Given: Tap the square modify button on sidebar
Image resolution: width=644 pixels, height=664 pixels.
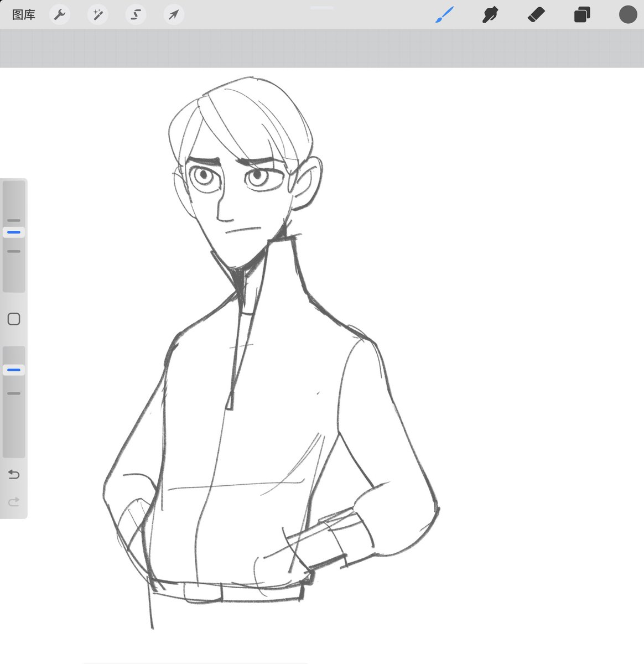Looking at the screenshot, I should pyautogui.click(x=14, y=319).
